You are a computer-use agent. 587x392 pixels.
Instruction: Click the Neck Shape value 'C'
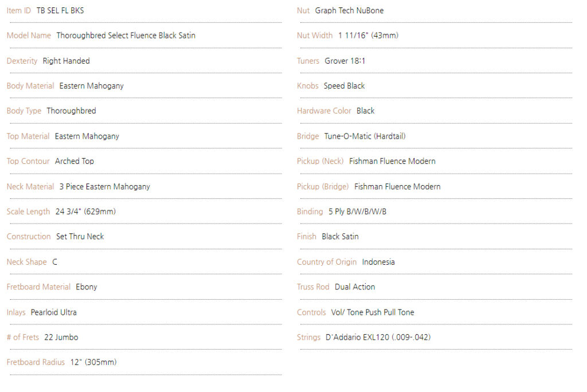click(54, 262)
